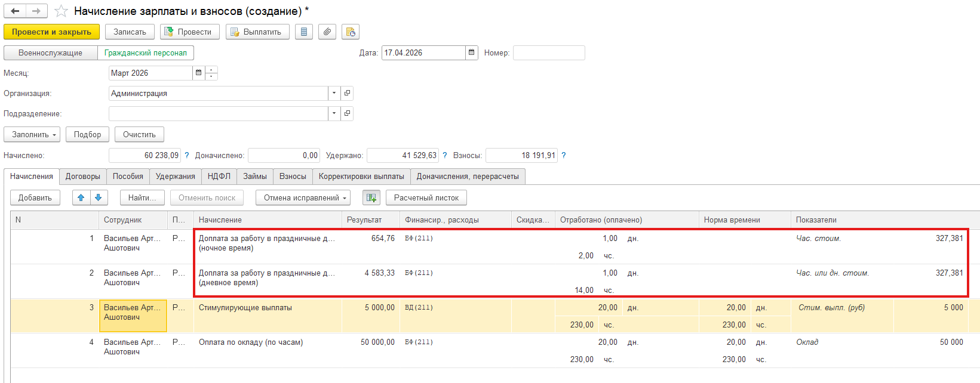Open attached files paperclip icon
The image size is (980, 383).
[327, 32]
